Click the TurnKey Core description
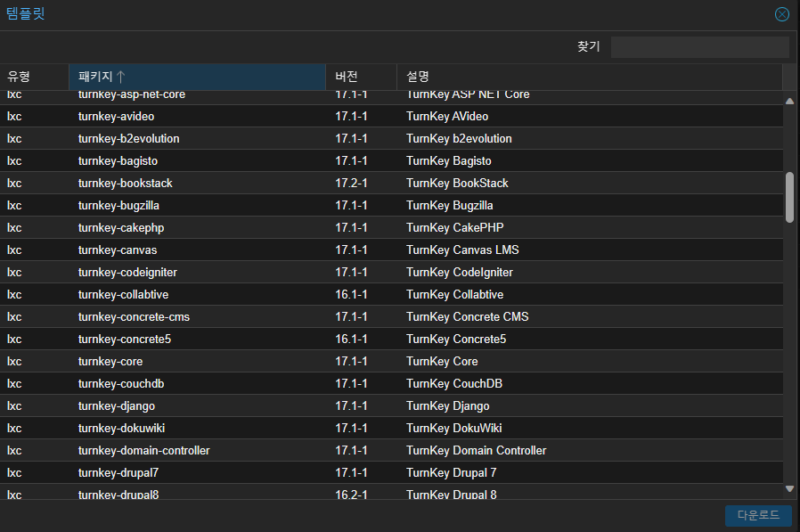800x532 pixels. pyautogui.click(x=442, y=362)
